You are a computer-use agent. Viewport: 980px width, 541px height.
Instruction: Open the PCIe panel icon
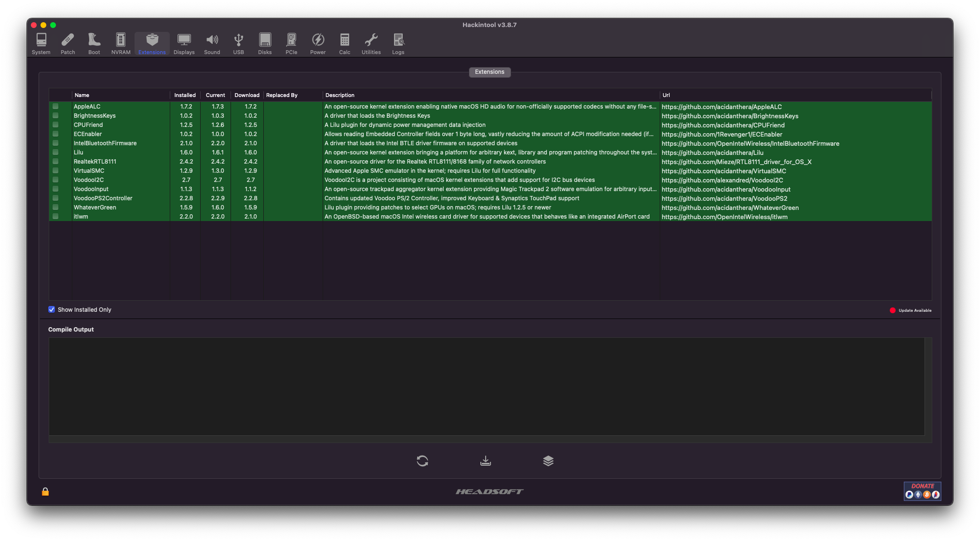click(291, 43)
